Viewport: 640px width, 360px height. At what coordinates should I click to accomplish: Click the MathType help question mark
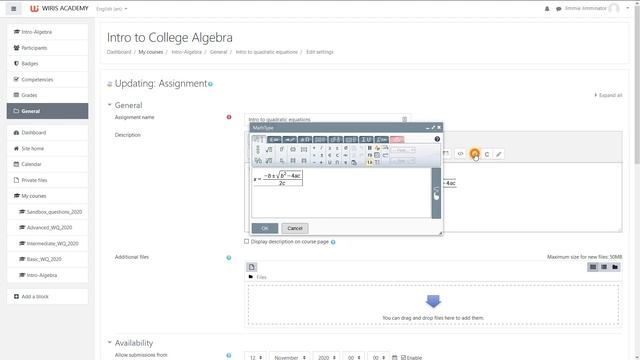tap(437, 139)
